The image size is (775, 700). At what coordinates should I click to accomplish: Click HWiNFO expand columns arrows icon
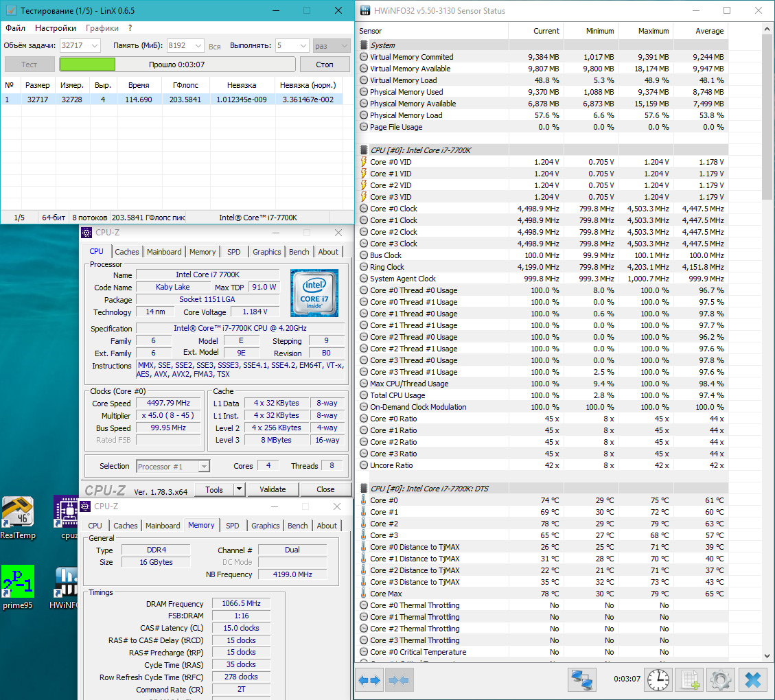369,680
